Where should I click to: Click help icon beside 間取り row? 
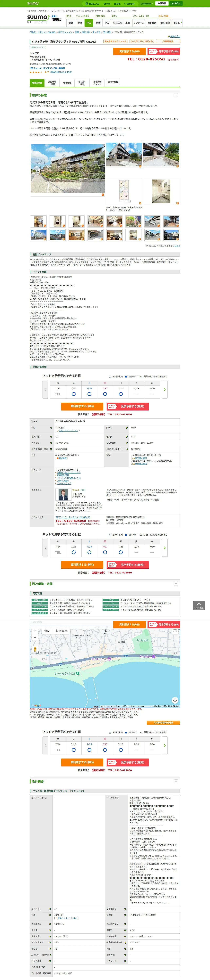127,428
